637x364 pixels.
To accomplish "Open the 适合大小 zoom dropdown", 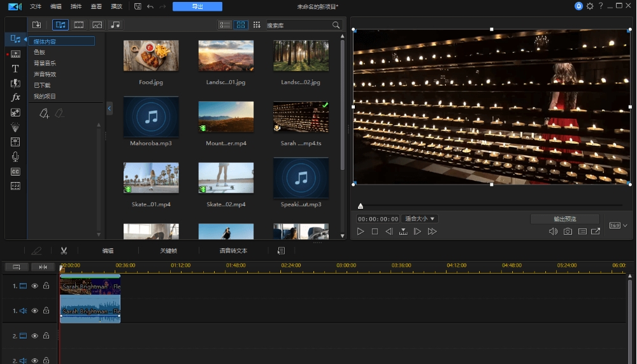I will (420, 219).
